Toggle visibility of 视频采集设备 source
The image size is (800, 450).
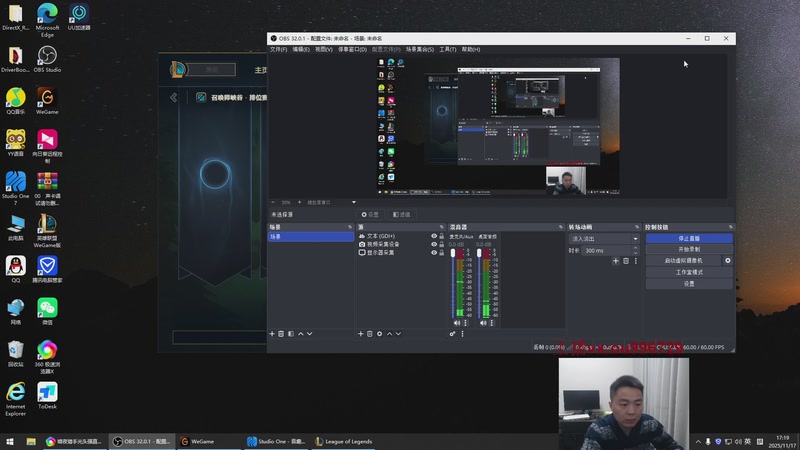(x=434, y=244)
